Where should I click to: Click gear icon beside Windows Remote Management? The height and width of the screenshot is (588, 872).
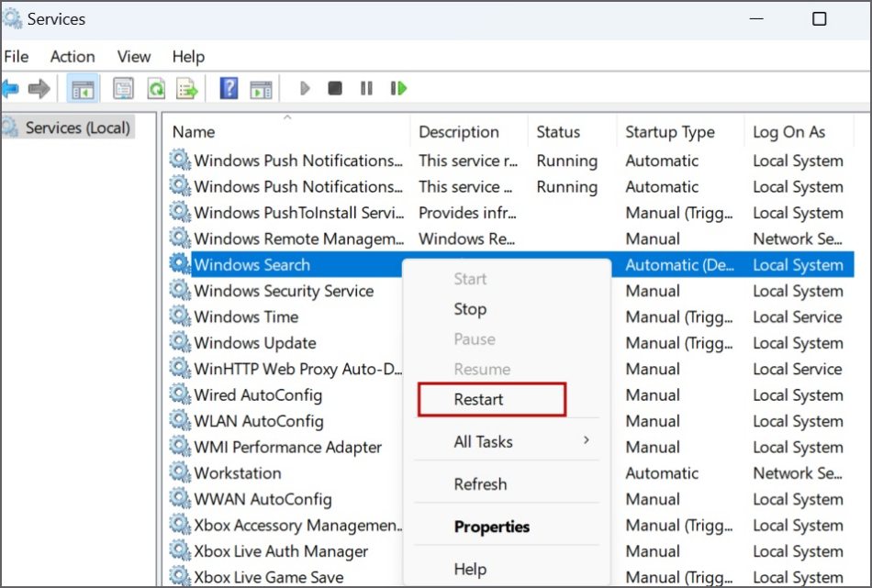coord(180,238)
